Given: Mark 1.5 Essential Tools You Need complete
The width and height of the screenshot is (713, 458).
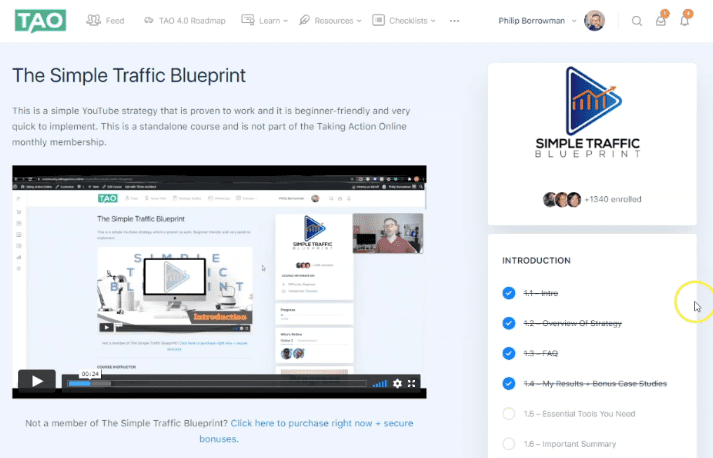Looking at the screenshot, I should 509,413.
